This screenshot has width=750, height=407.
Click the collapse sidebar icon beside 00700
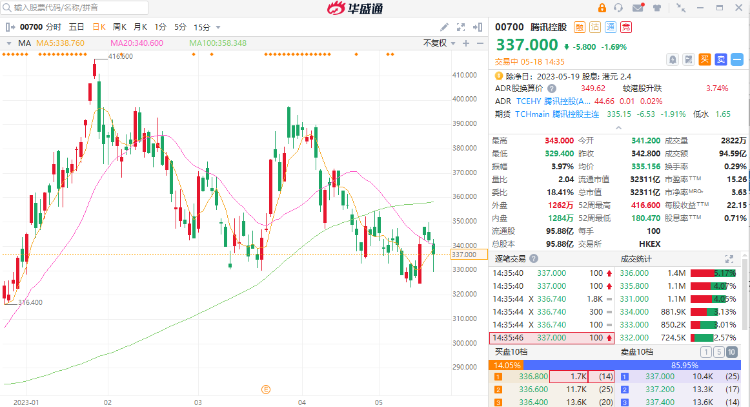10,27
